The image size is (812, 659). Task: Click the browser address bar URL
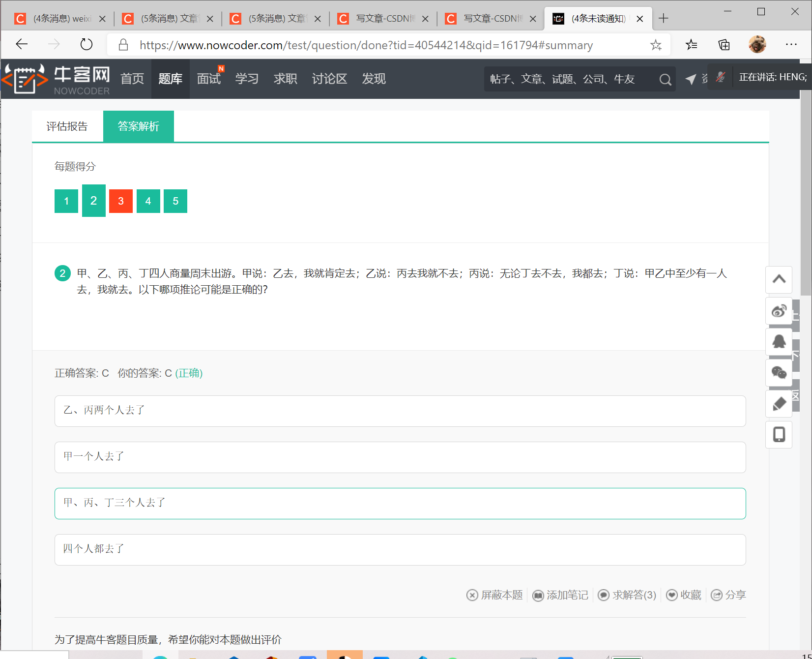click(x=366, y=45)
